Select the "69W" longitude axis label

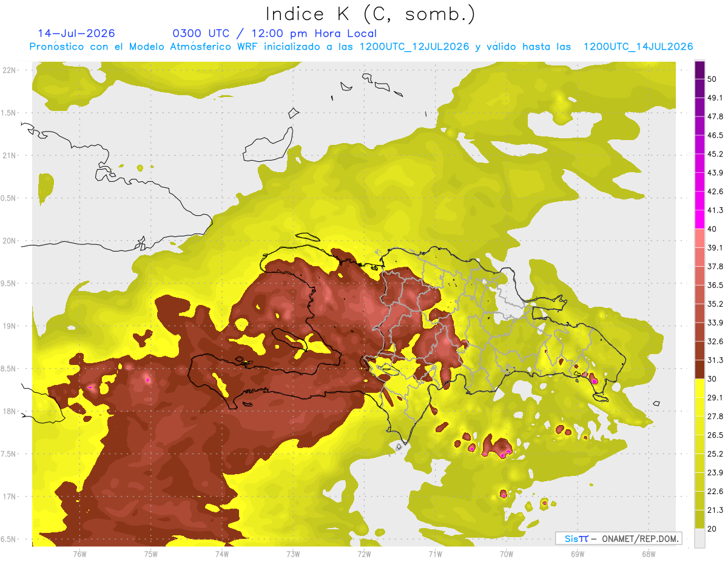click(x=578, y=554)
